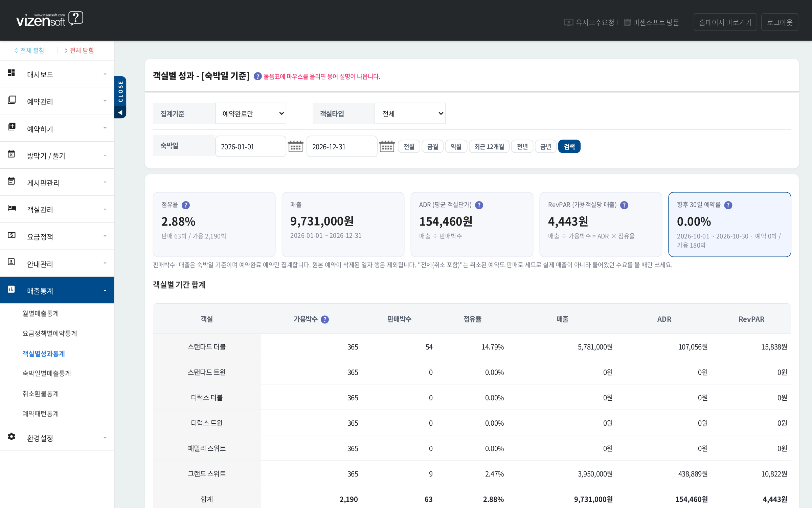
Task: Click 홈페이지 바로가기 button
Action: (x=725, y=22)
